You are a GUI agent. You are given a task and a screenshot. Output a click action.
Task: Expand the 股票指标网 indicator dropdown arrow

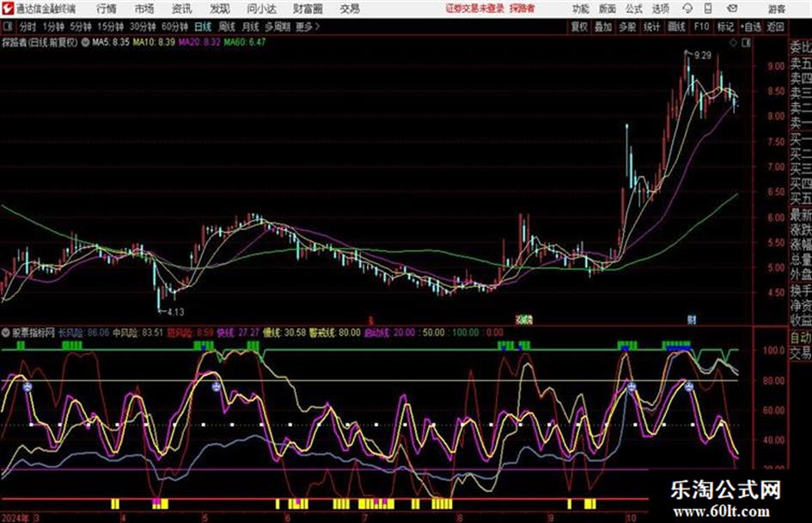pyautogui.click(x=6, y=333)
